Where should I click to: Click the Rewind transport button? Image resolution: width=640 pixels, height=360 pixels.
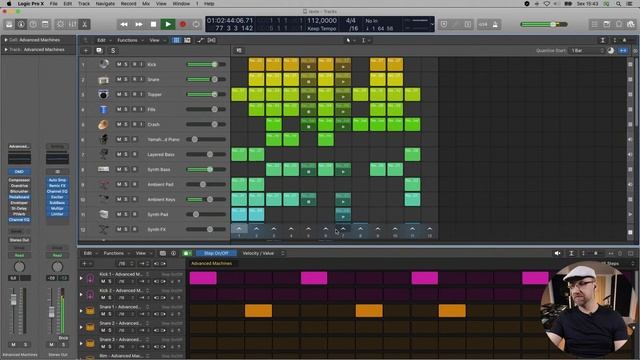[124, 24]
